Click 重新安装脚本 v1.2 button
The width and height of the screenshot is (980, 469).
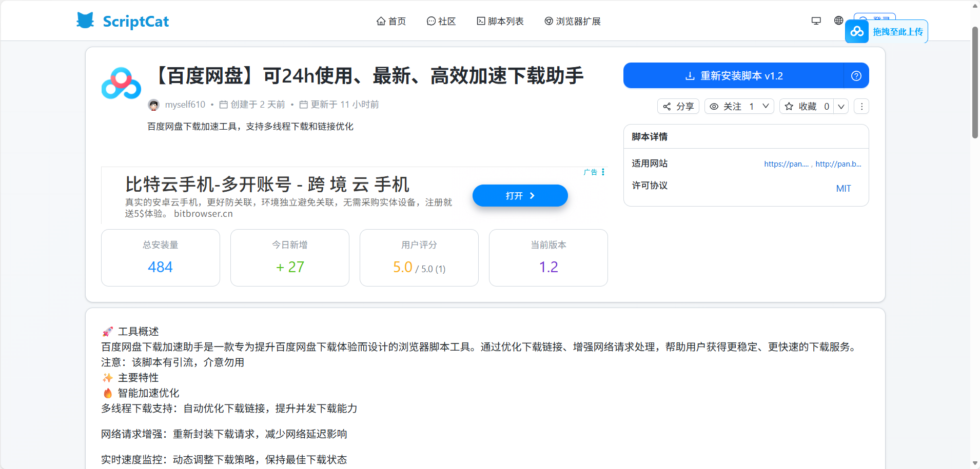click(x=733, y=76)
